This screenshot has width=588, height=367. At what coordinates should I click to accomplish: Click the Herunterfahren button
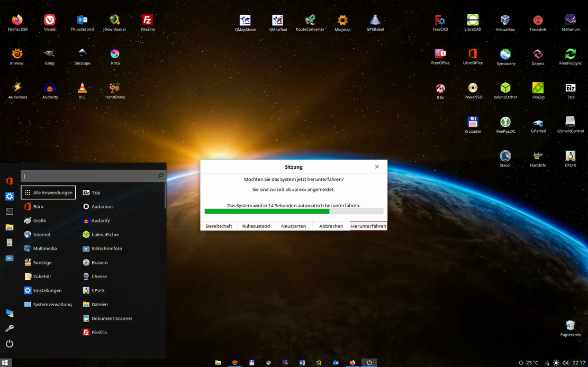tap(368, 226)
